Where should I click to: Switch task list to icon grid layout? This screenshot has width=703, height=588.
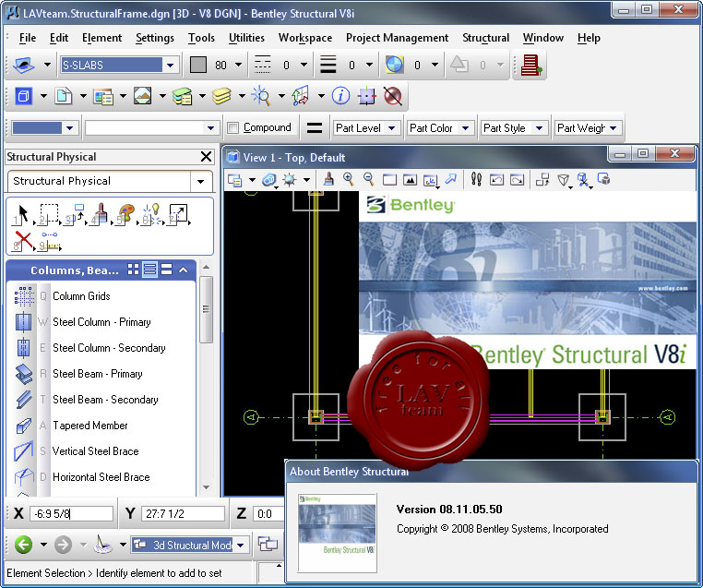pyautogui.click(x=133, y=270)
